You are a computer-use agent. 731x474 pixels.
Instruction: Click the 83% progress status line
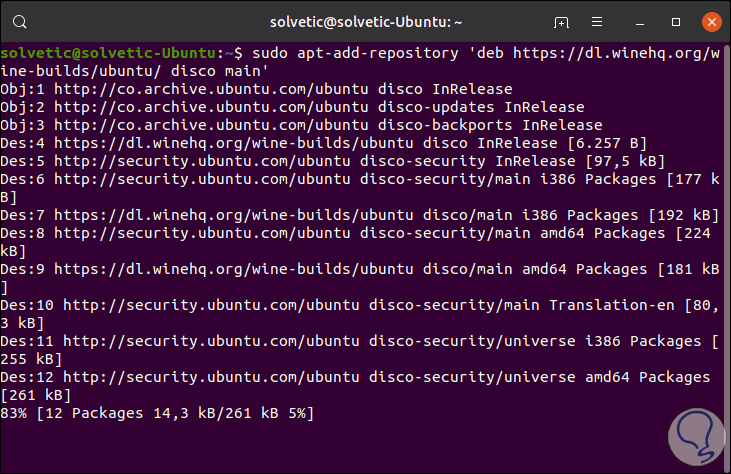point(157,413)
